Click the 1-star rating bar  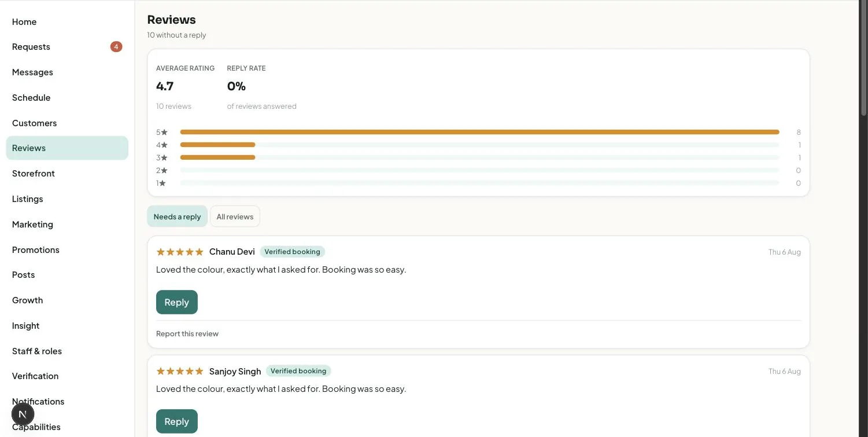(479, 183)
